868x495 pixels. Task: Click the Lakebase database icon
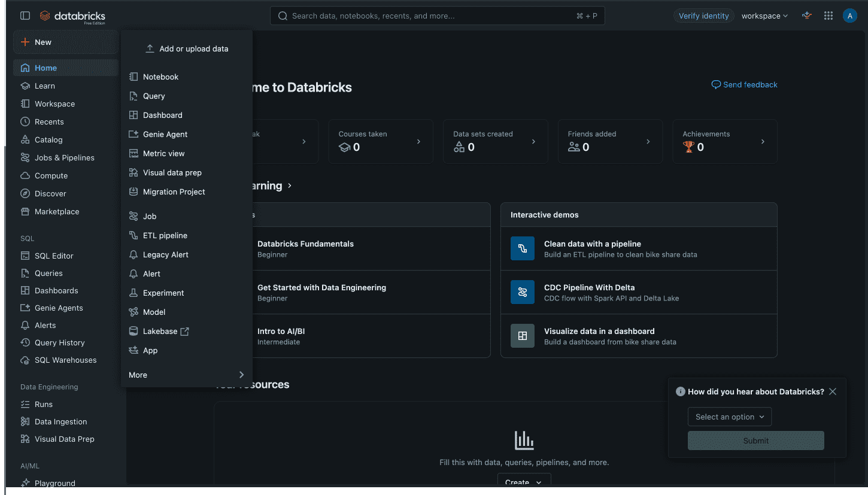pyautogui.click(x=133, y=331)
